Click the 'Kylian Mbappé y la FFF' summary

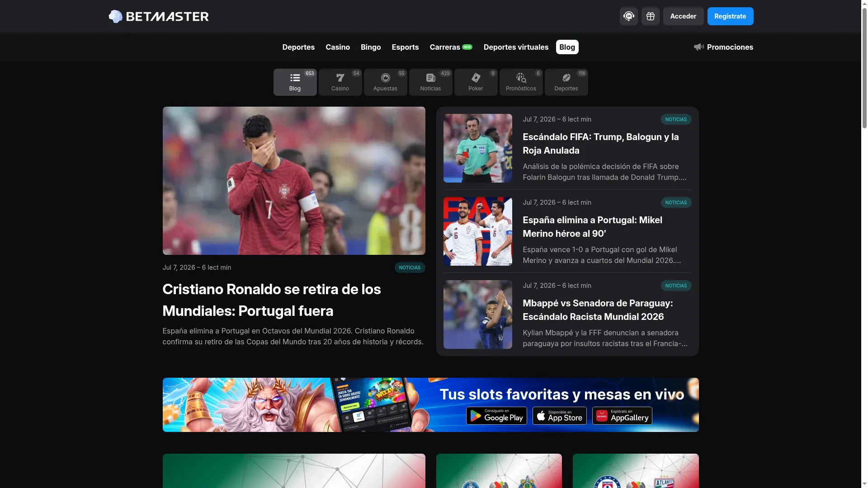click(605, 338)
